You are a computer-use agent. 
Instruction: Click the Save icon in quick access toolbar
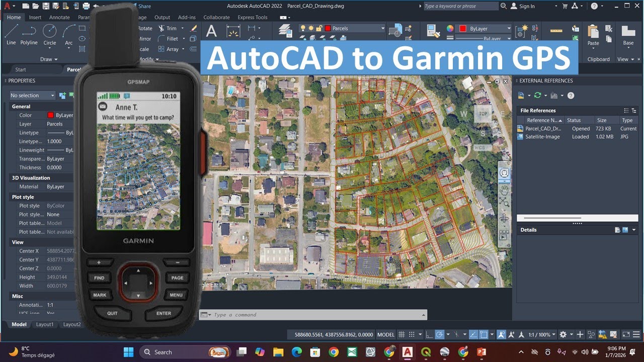pyautogui.click(x=46, y=6)
